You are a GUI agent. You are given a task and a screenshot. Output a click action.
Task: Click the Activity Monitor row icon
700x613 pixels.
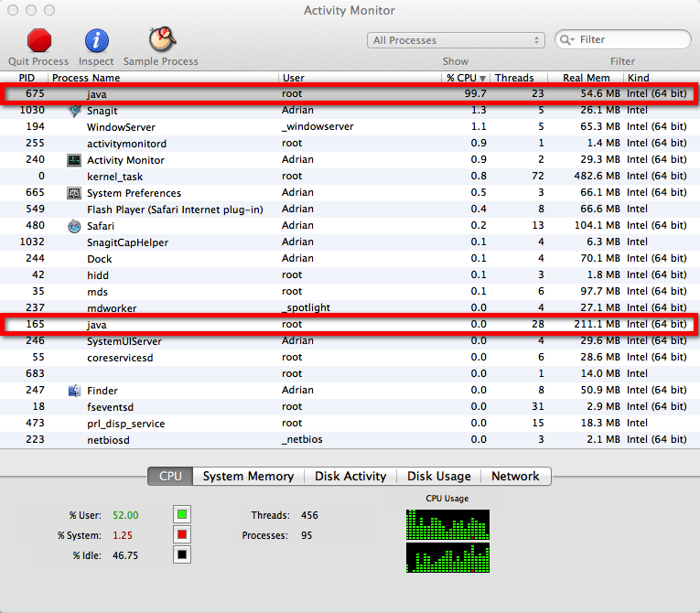[74, 160]
